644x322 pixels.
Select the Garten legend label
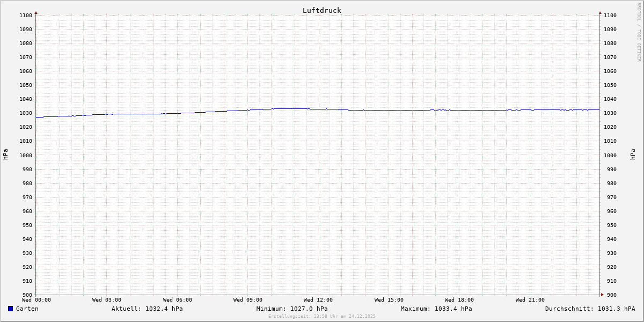[27, 309]
